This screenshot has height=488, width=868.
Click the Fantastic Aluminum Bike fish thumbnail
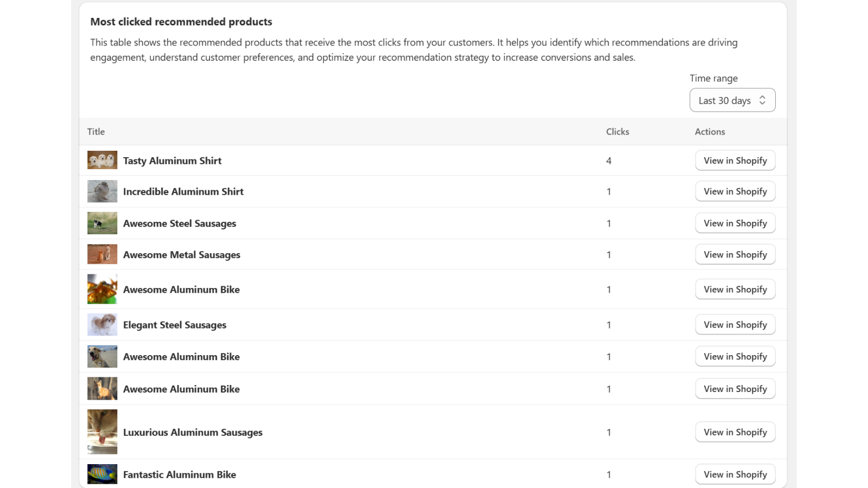pos(102,473)
